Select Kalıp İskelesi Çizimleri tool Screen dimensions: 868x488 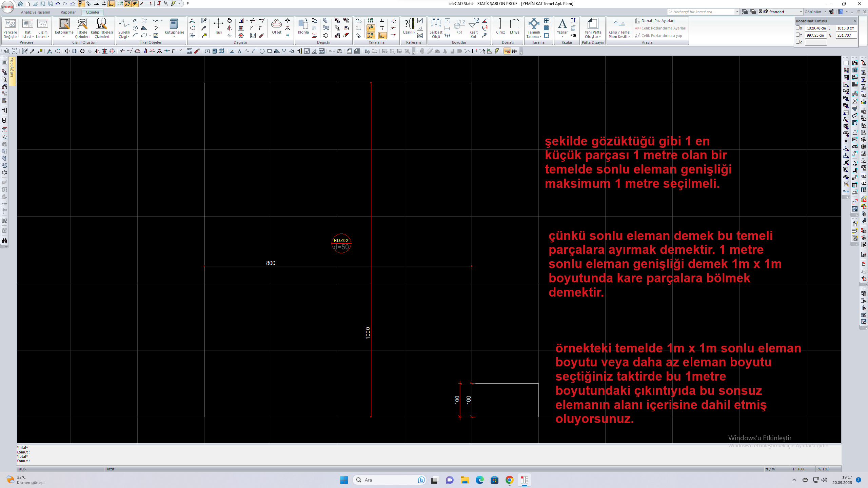tap(102, 28)
